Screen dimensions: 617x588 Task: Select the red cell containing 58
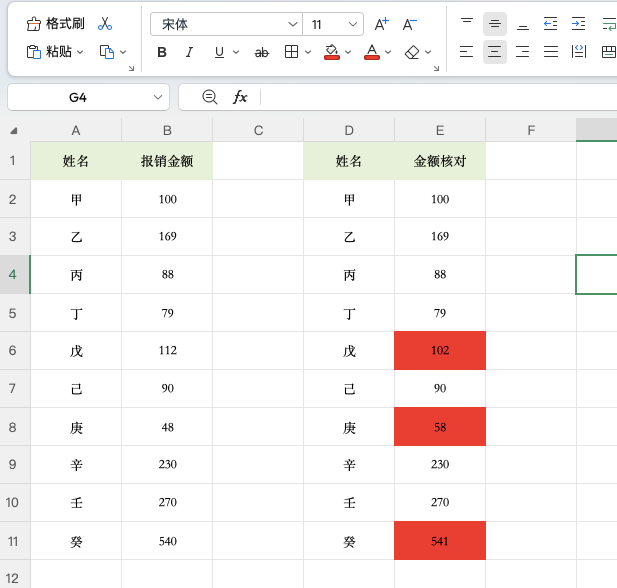(440, 427)
